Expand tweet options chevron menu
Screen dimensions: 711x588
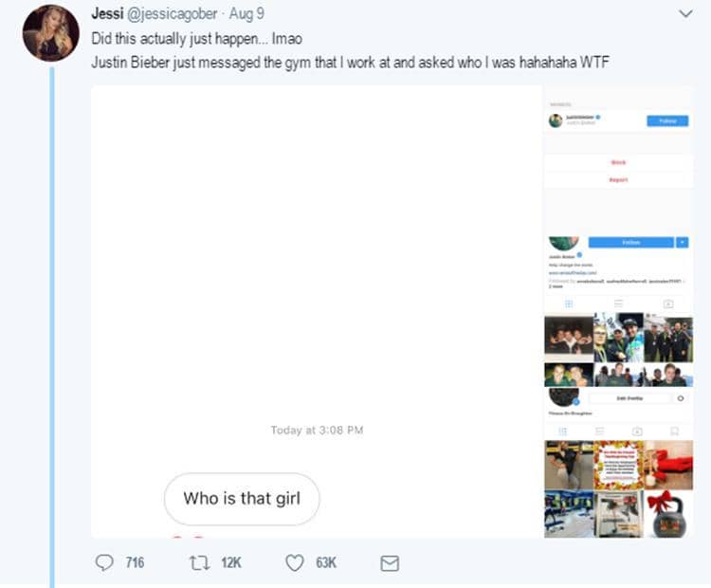pos(685,14)
